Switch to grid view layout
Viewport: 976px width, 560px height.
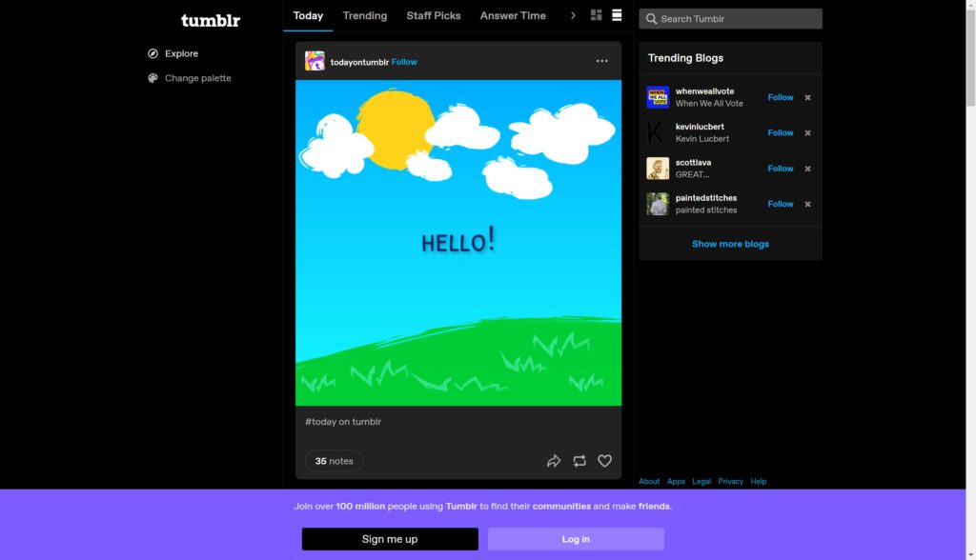coord(597,15)
